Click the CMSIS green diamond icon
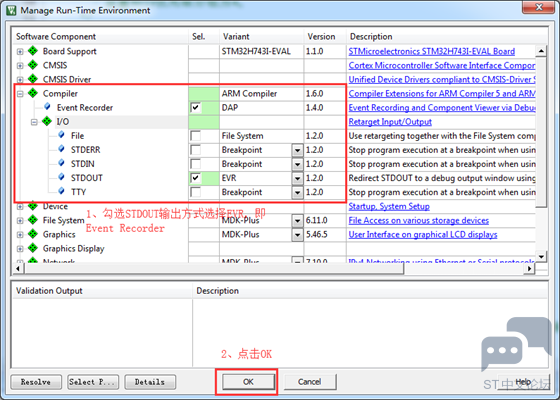The width and height of the screenshot is (560, 400). tap(33, 65)
